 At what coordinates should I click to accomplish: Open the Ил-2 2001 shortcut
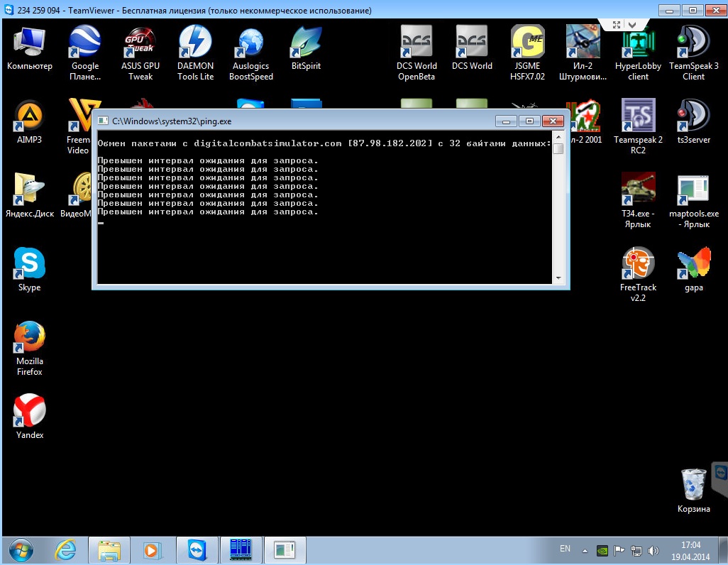point(585,122)
